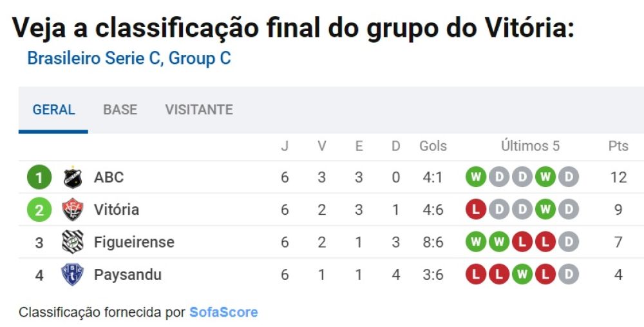Click the Pts column header
The height and width of the screenshot is (327, 644).
pos(618,146)
